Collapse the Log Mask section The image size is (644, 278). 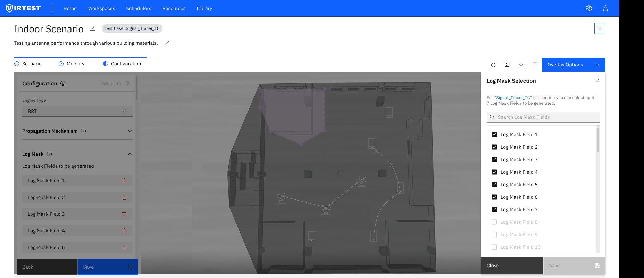pos(130,154)
